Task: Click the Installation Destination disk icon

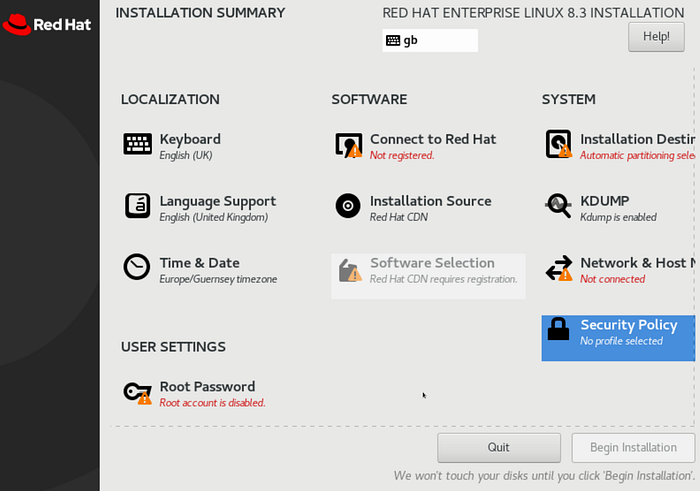Action: pos(558,144)
